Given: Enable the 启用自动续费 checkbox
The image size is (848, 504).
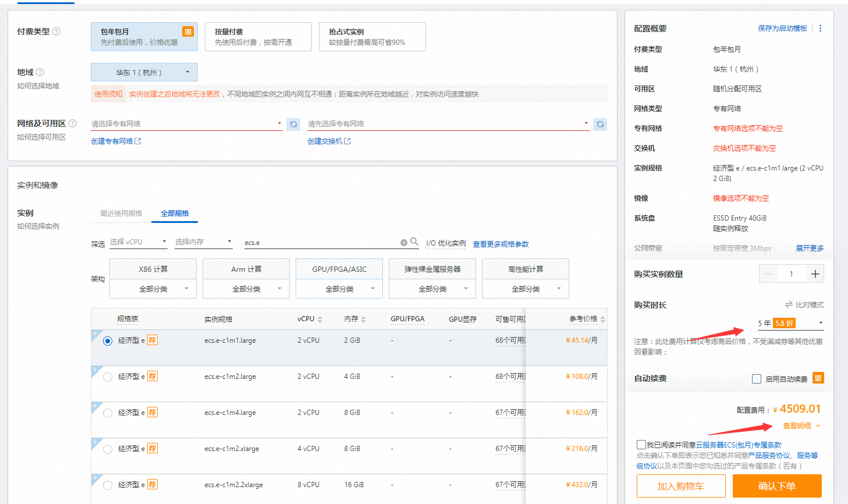Looking at the screenshot, I should click(757, 379).
